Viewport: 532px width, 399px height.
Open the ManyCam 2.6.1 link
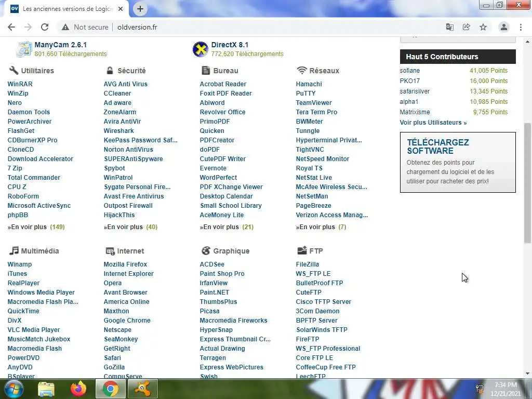[60, 45]
